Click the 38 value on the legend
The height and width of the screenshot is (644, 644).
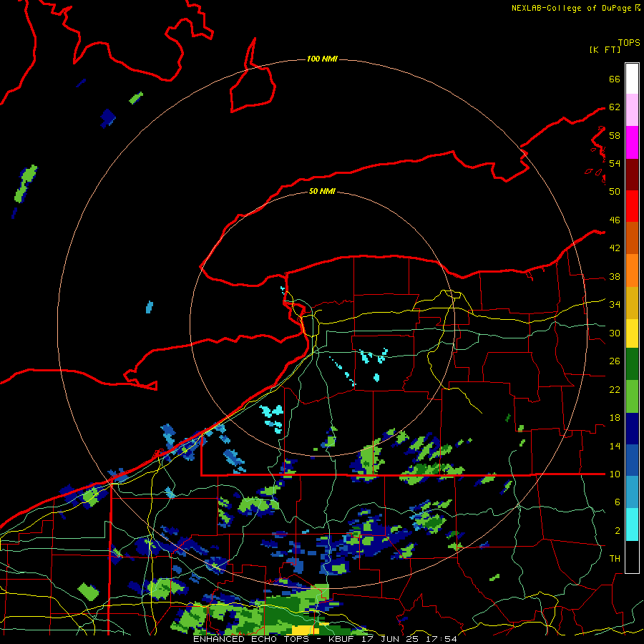point(615,276)
